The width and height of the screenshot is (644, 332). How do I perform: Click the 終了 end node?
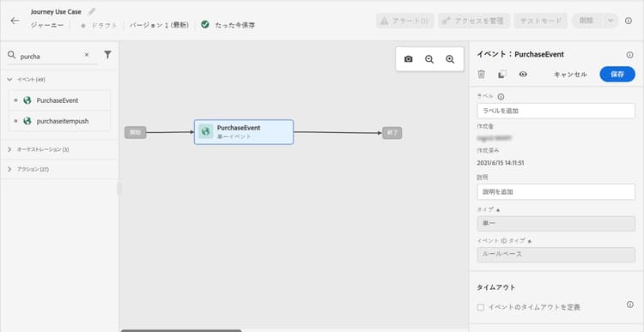pos(392,133)
